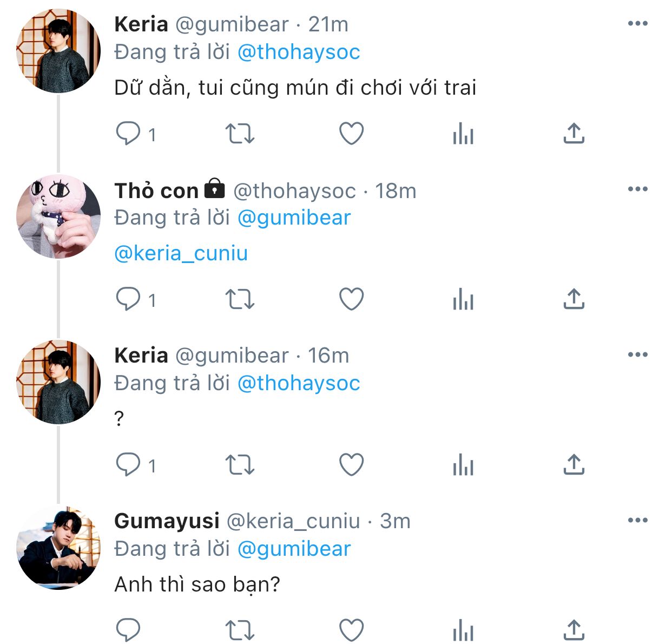Open analytics for Keria's "?" tweet
The height and width of the screenshot is (644, 672).
[463, 465]
